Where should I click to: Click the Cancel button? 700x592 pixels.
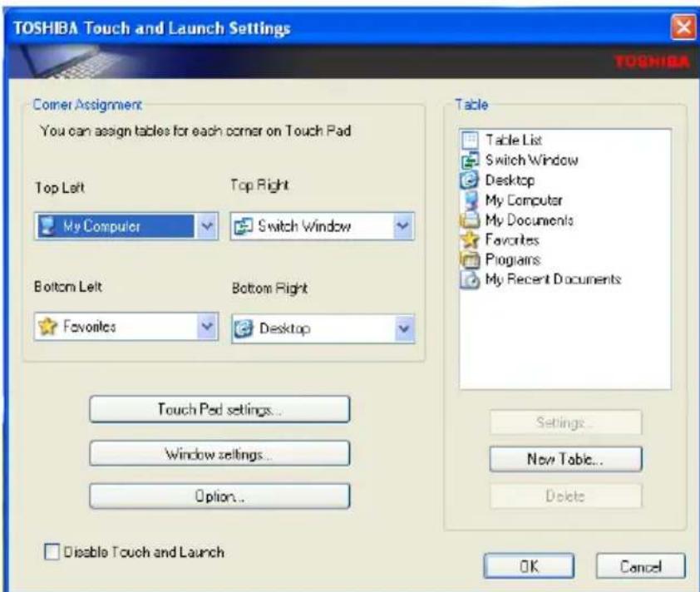[x=641, y=566]
